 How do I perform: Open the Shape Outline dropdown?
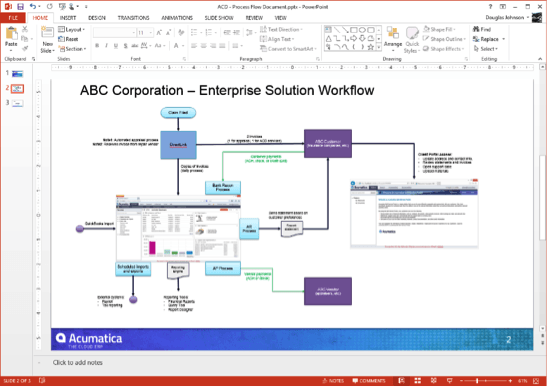coord(444,39)
